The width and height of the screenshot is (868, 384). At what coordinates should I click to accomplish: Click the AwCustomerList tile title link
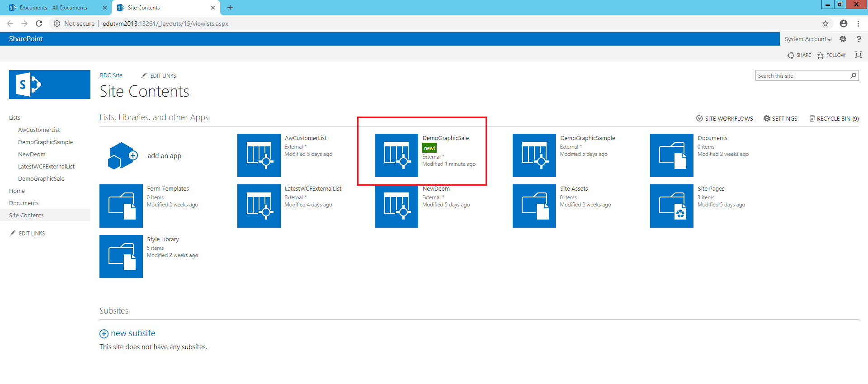click(306, 138)
